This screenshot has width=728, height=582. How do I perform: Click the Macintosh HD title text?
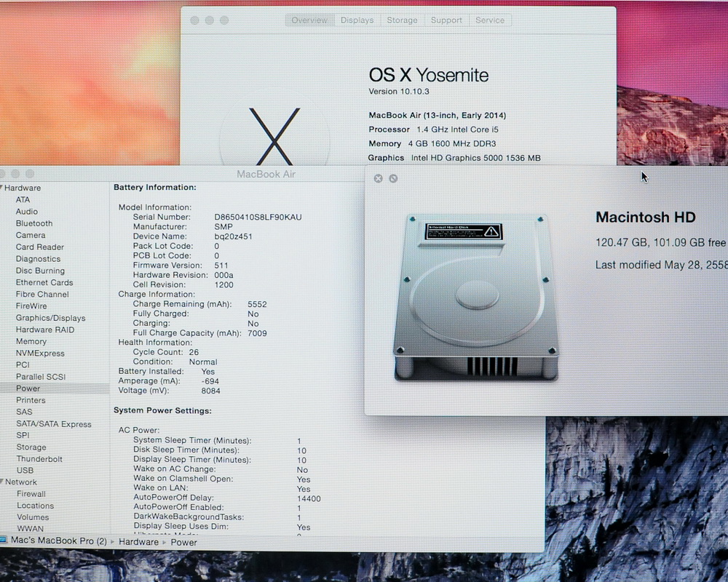tap(645, 218)
